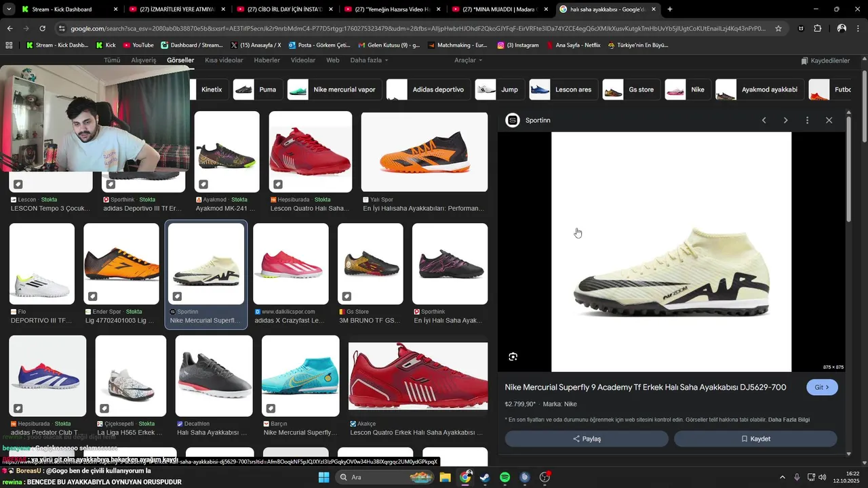The height and width of the screenshot is (488, 868).
Task: Open the red Hepsiburada Lescon Quatro thumbnail
Action: point(310,152)
